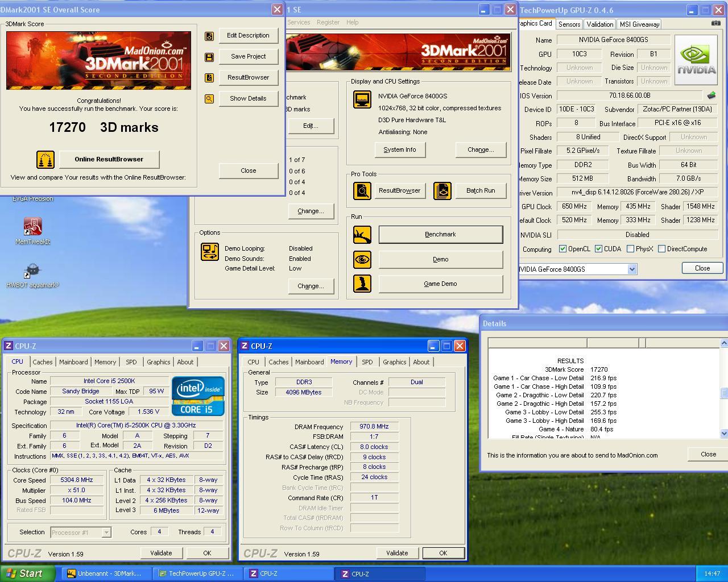Viewport: 728px width, 582px height.
Task: Click the Batch Run button
Action: pyautogui.click(x=481, y=191)
